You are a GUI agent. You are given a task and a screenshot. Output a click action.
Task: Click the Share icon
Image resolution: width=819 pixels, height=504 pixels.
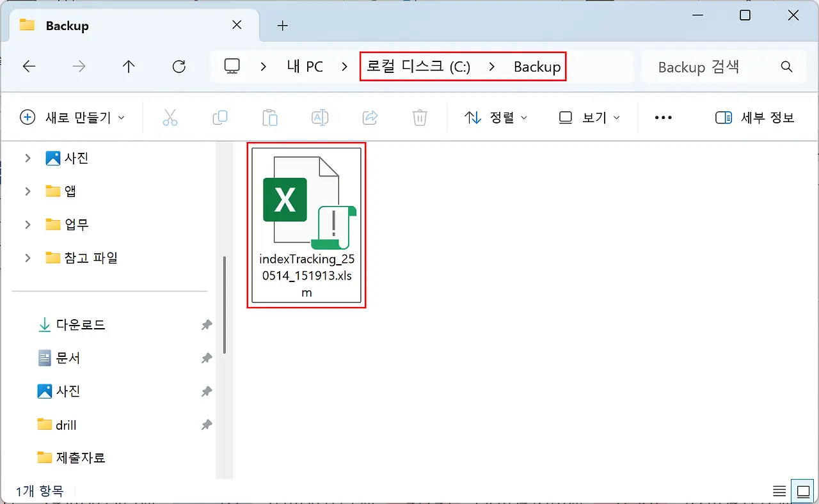369,117
